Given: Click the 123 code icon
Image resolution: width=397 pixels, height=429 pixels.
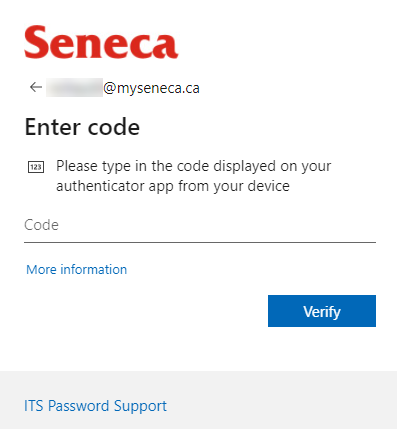Looking at the screenshot, I should click(36, 167).
